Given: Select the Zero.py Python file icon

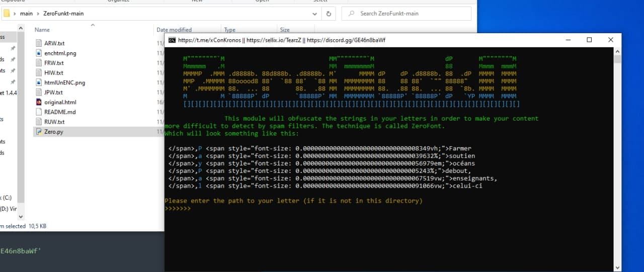Looking at the screenshot, I should pos(40,132).
